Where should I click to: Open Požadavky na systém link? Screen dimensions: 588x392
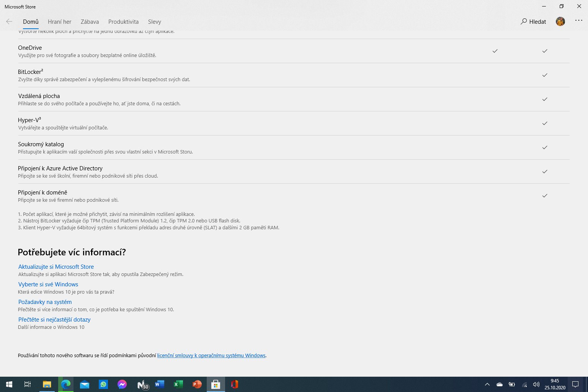point(45,302)
